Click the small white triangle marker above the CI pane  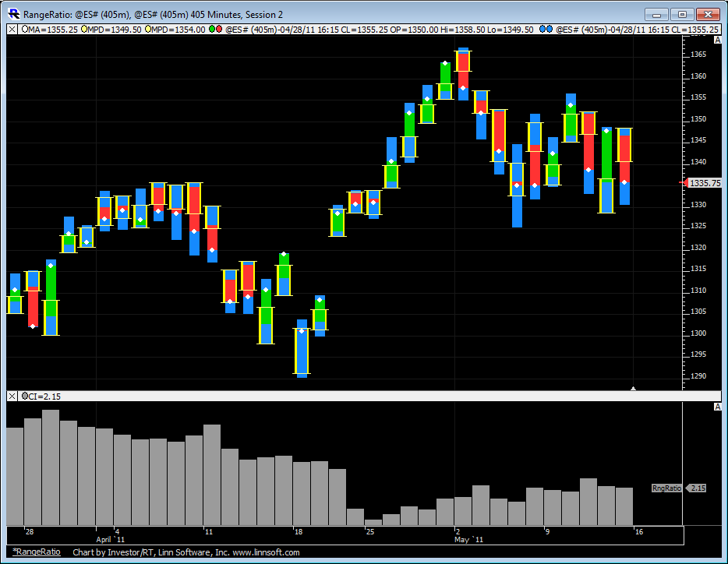pyautogui.click(x=633, y=388)
